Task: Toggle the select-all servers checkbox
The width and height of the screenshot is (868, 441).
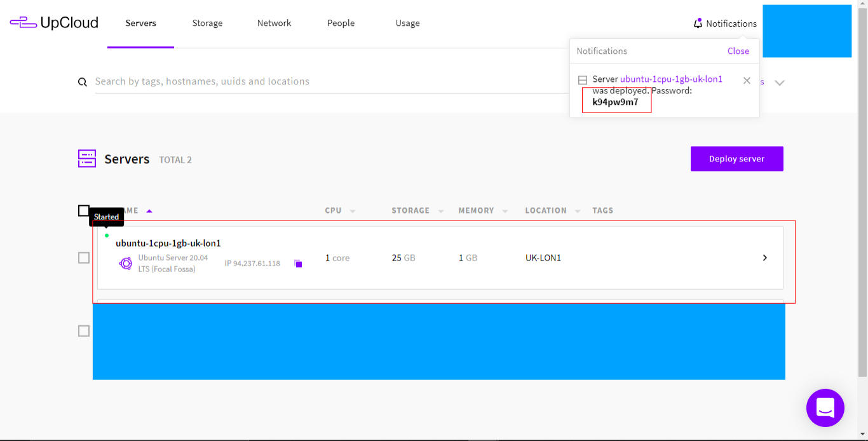Action: pos(84,210)
